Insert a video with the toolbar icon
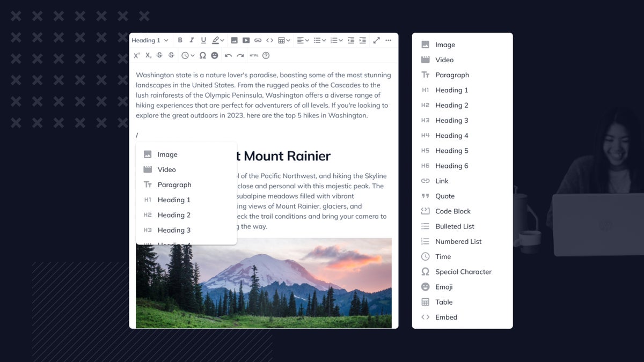The image size is (644, 362). (x=246, y=40)
